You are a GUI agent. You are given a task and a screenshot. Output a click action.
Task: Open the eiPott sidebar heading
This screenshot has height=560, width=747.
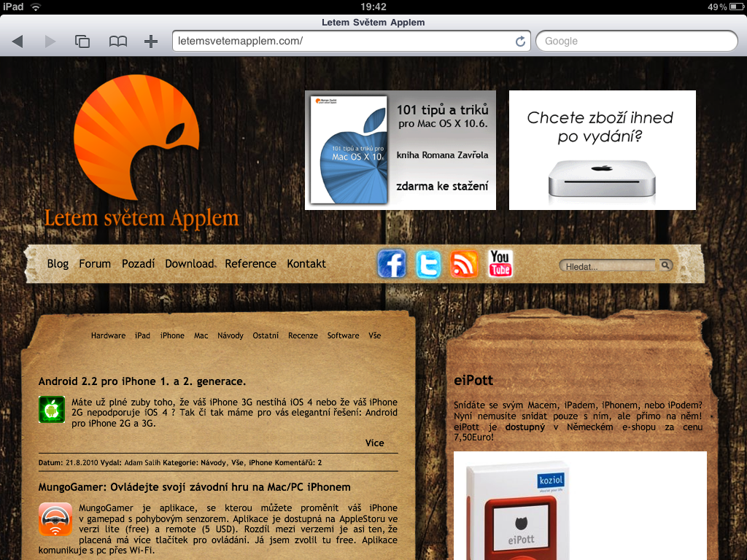tap(473, 380)
